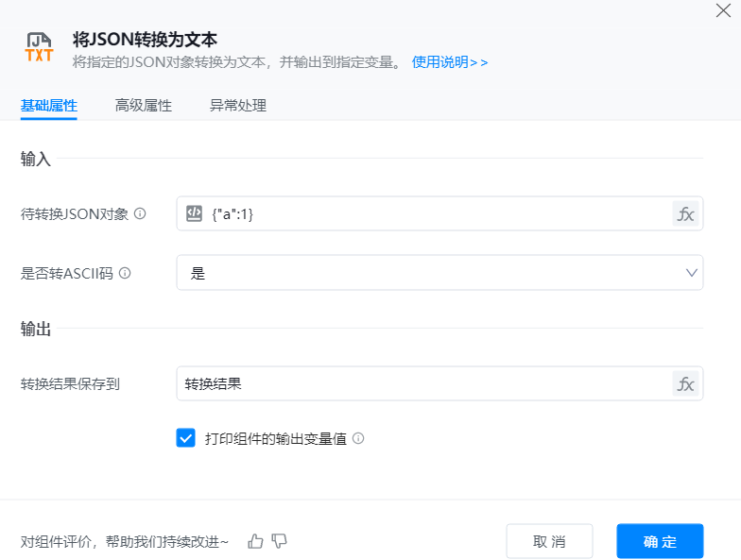
Task: Confirm with the 确定 button
Action: (x=660, y=541)
